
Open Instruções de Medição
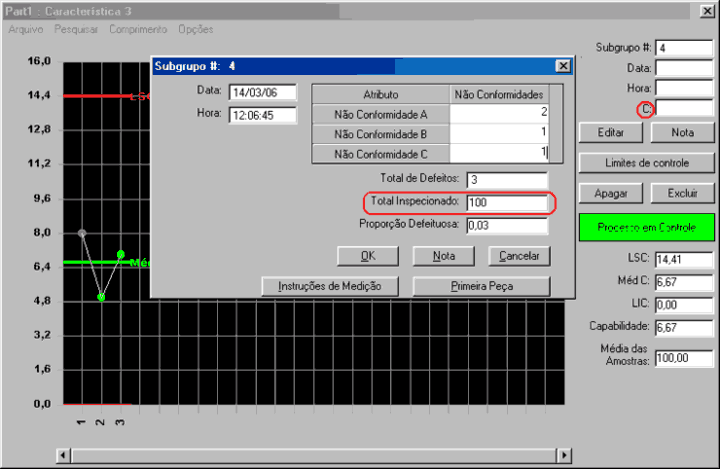click(x=330, y=286)
